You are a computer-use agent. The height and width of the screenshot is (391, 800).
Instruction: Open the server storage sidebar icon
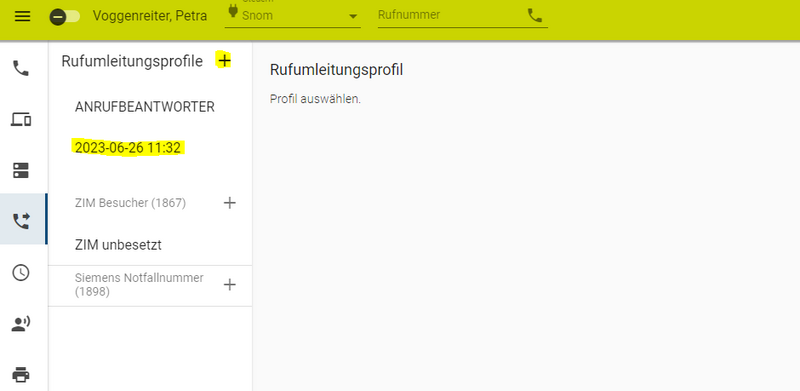(21, 170)
